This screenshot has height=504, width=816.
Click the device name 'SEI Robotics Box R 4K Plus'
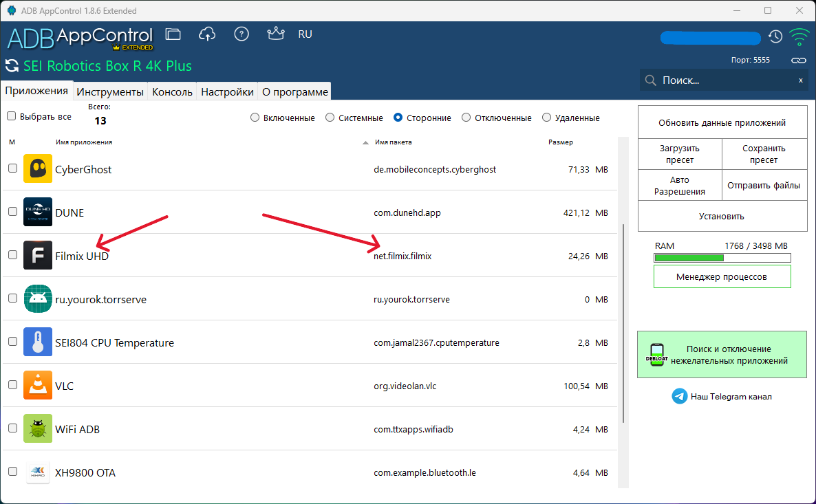pos(108,66)
